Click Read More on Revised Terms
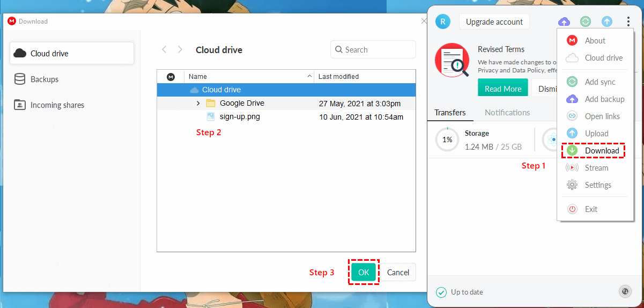Image resolution: width=644 pixels, height=308 pixels. tap(503, 89)
